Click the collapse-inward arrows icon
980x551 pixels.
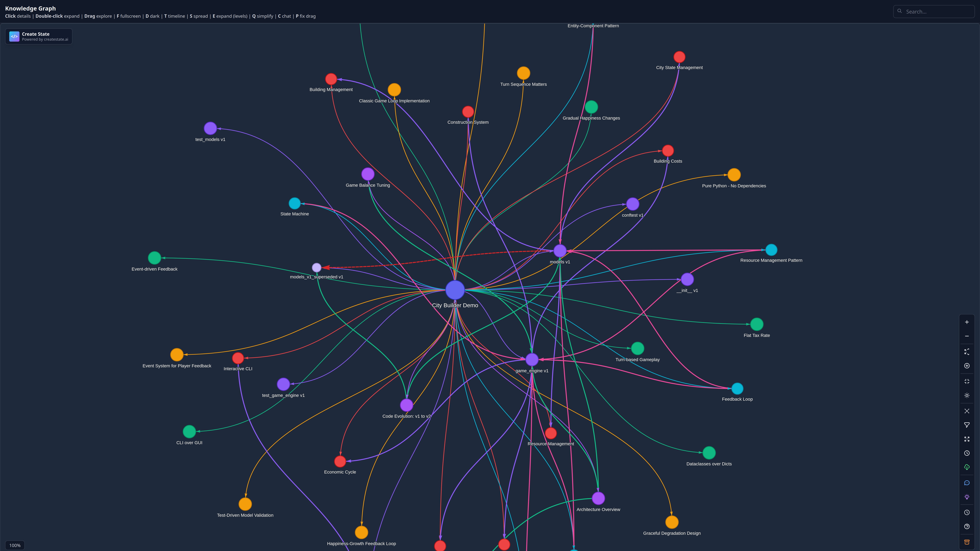pyautogui.click(x=967, y=381)
